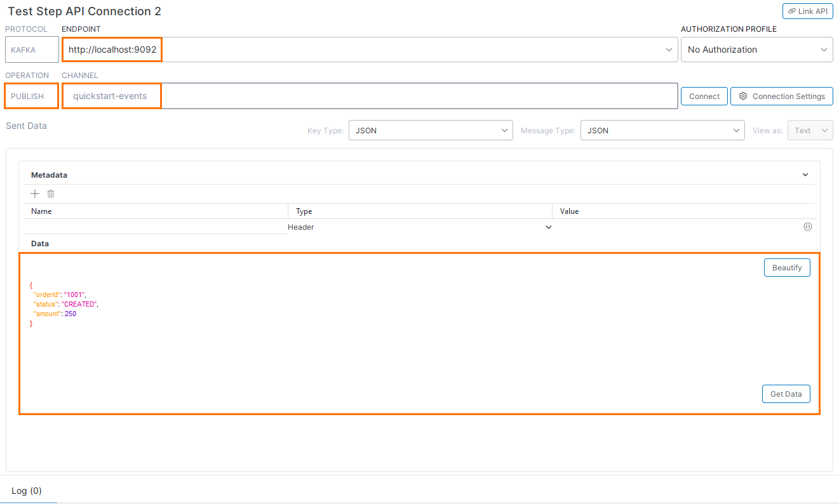
Task: Click the Connect button
Action: coord(704,96)
